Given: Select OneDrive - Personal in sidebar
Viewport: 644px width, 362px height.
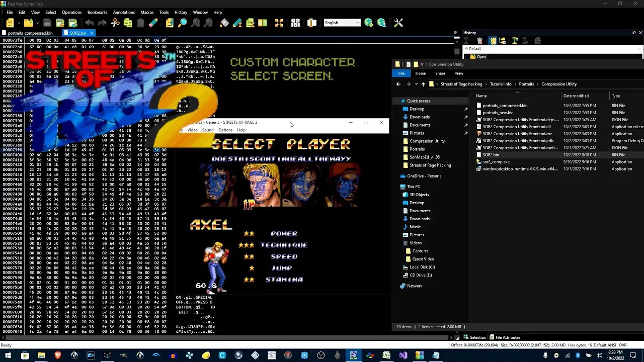Looking at the screenshot, I should 425,176.
